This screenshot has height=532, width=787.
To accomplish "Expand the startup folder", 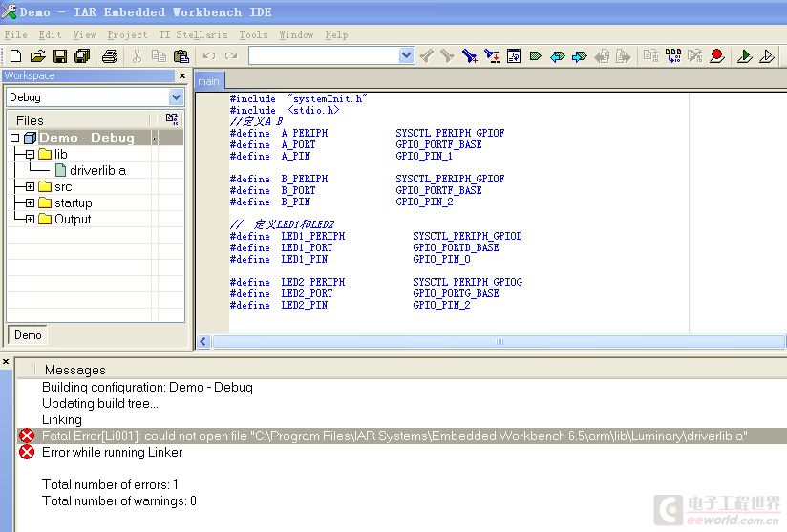I will [x=30, y=202].
